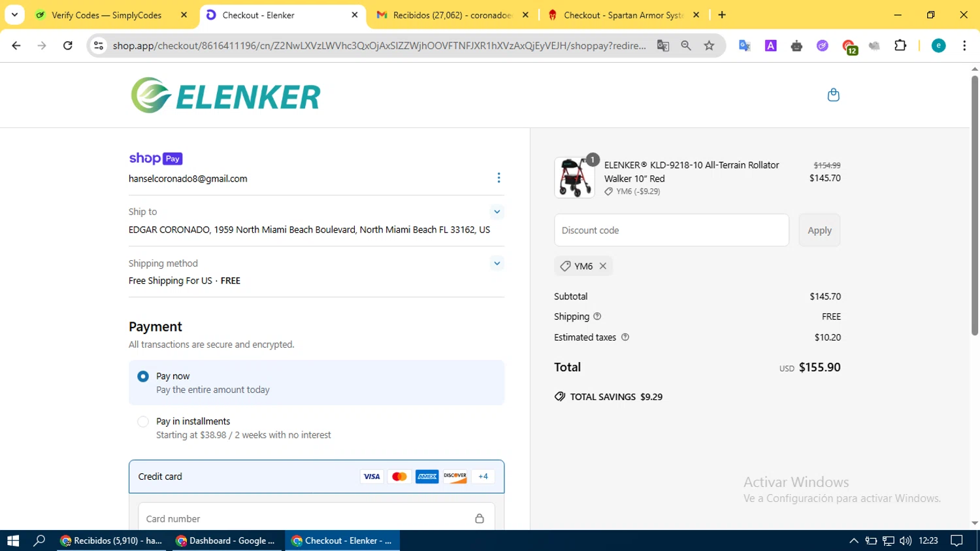This screenshot has width=980, height=551.
Task: Click the card number lock icon
Action: (x=480, y=518)
